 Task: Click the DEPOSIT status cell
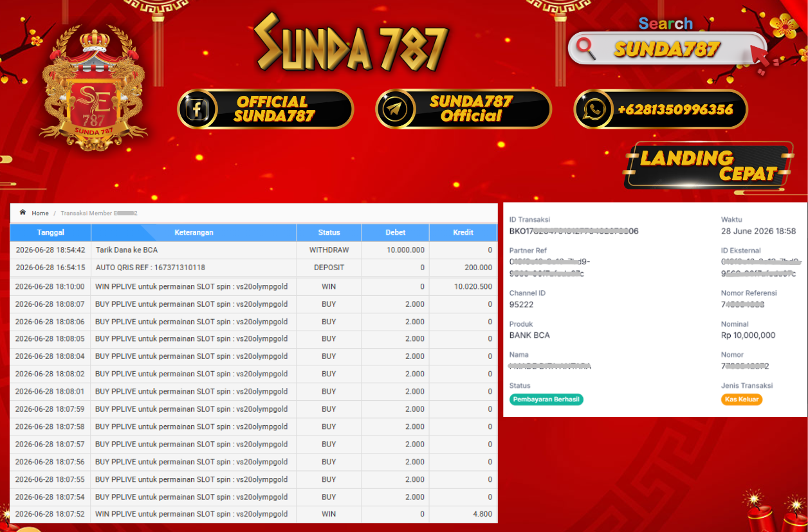(x=329, y=268)
